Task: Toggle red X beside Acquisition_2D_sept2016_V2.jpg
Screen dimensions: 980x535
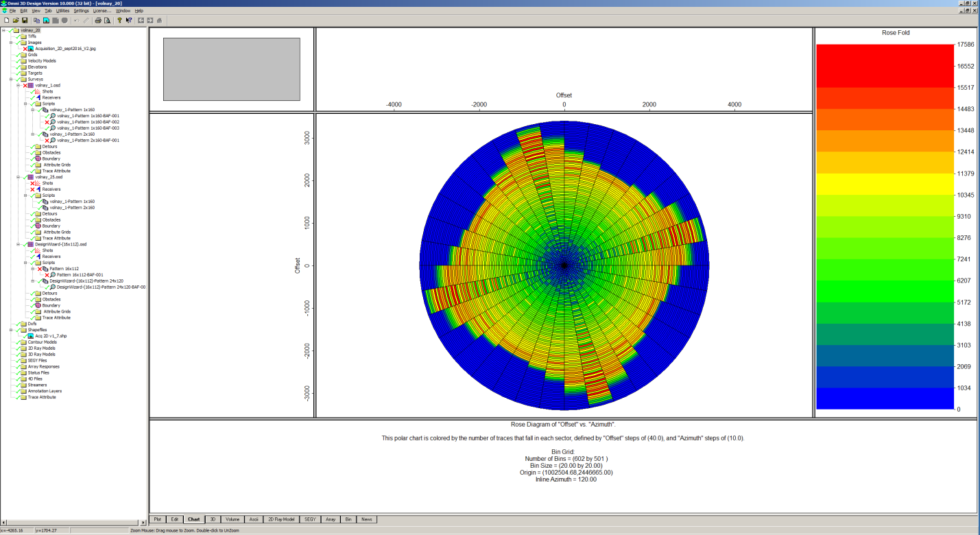Action: pyautogui.click(x=25, y=49)
